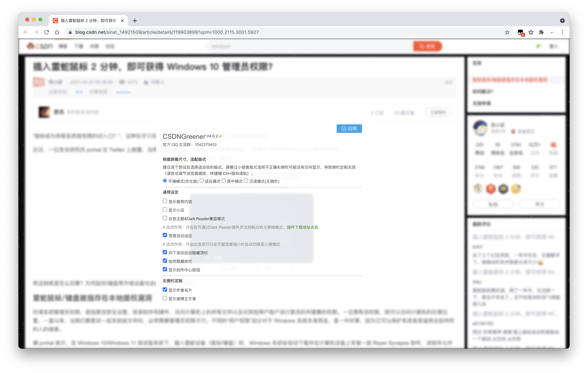Click the blue 应用 apply button
The image size is (588, 373).
(349, 128)
